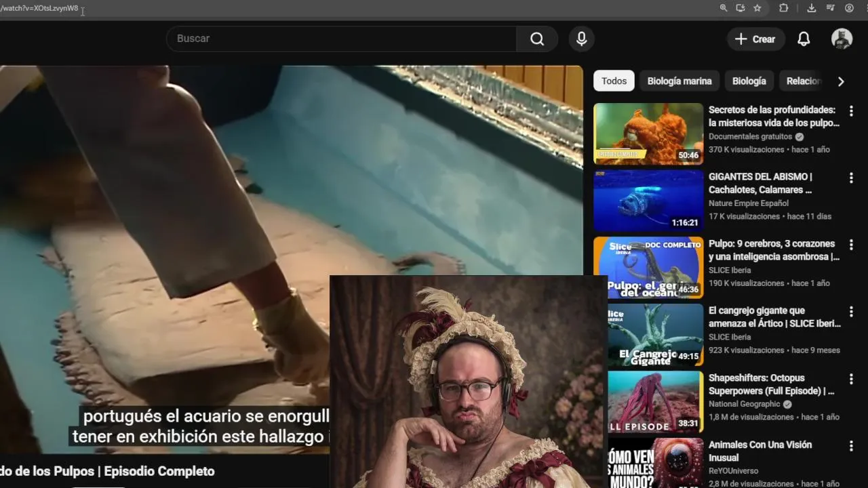This screenshot has height=488, width=868.
Task: Open the Secretos de las profundidades video thumbnail
Action: pyautogui.click(x=648, y=134)
